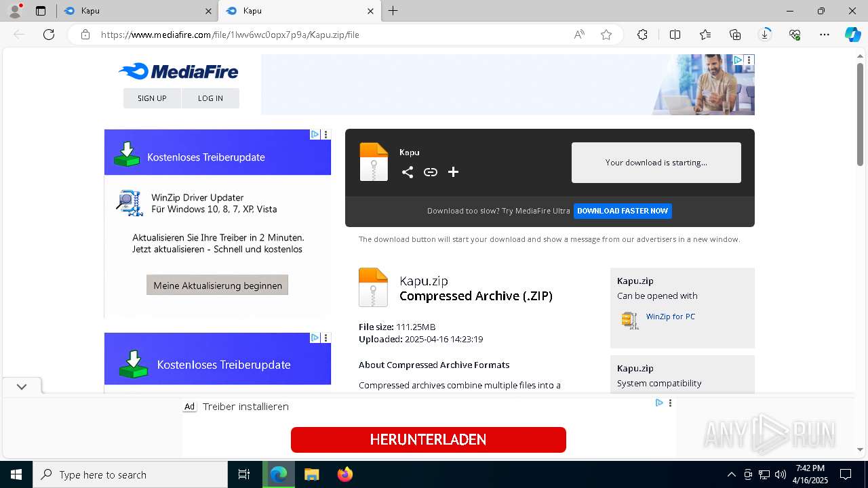Viewport: 868px width, 488px height.
Task: Open options on WinZip Driver Updater ad
Action: pyautogui.click(x=326, y=134)
